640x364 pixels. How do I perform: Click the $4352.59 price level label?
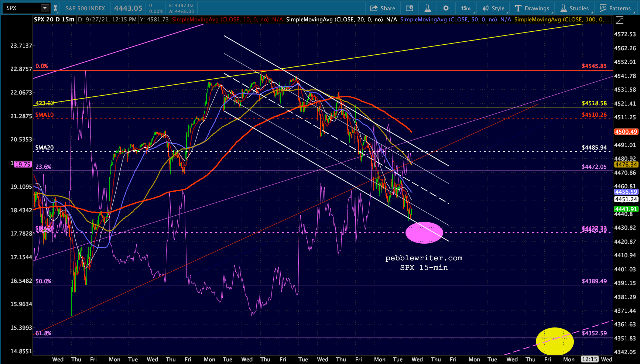coord(594,333)
